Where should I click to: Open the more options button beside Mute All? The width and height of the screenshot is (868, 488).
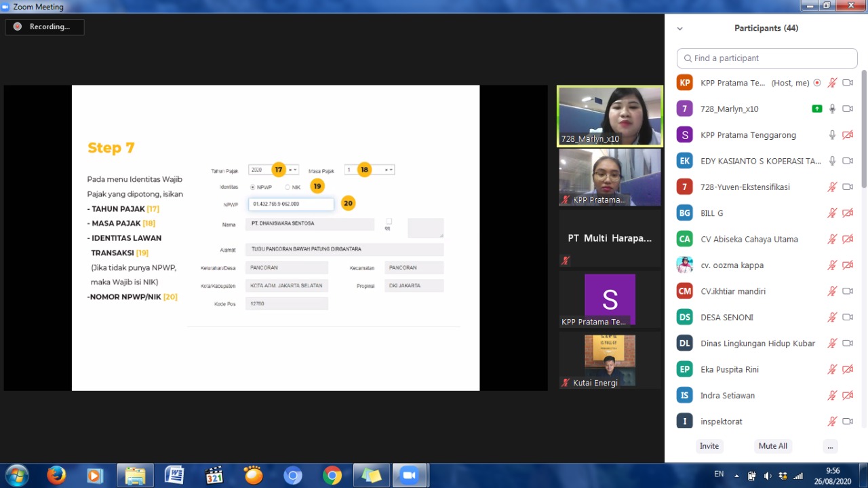829,446
